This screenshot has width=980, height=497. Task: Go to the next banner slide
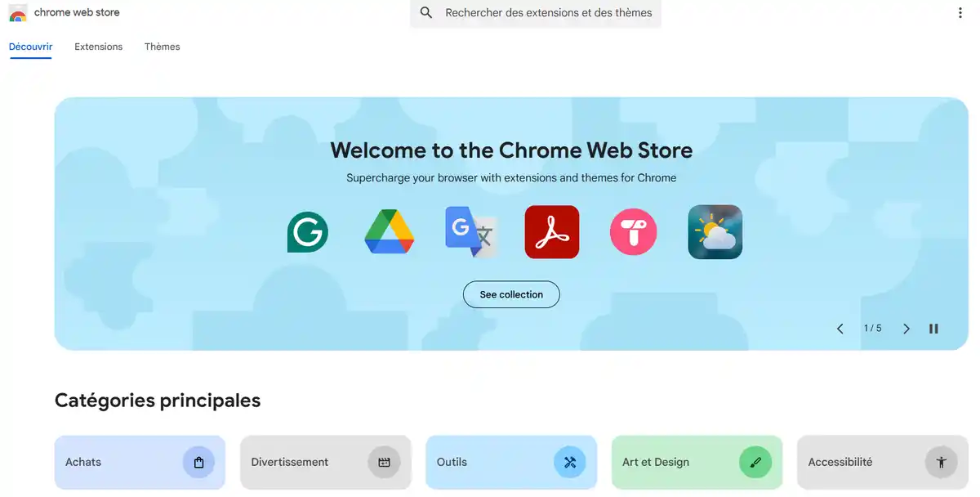(906, 329)
